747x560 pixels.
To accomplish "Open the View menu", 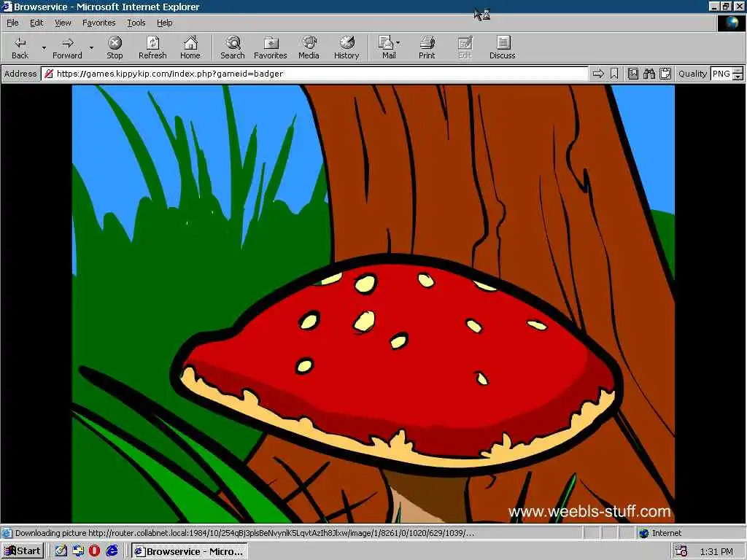I will pos(63,23).
